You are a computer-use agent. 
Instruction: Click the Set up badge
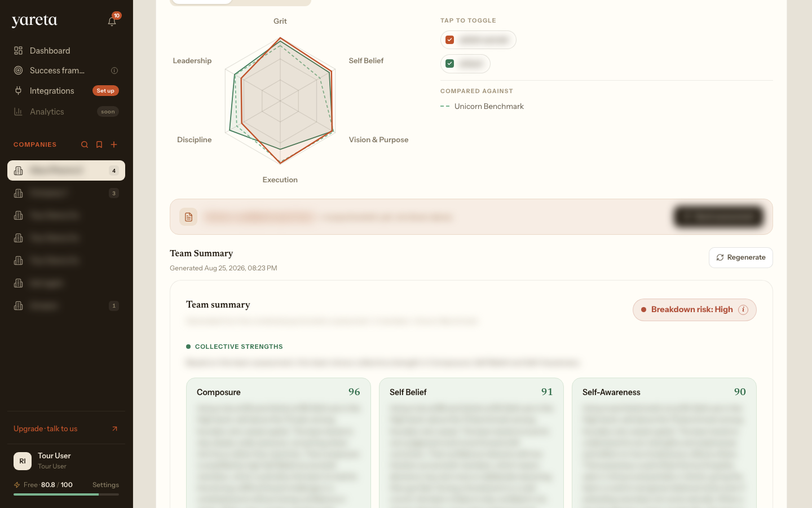(x=105, y=91)
